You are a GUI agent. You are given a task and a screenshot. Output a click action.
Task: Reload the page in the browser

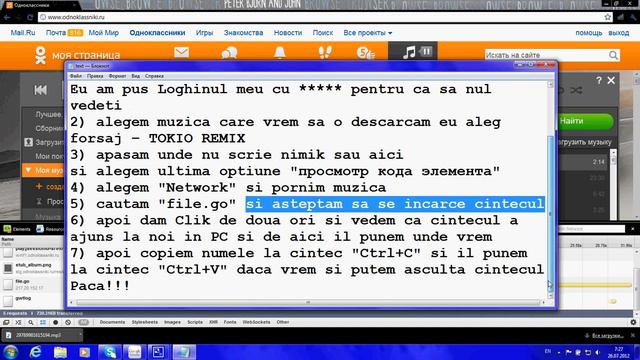pyautogui.click(x=30, y=17)
